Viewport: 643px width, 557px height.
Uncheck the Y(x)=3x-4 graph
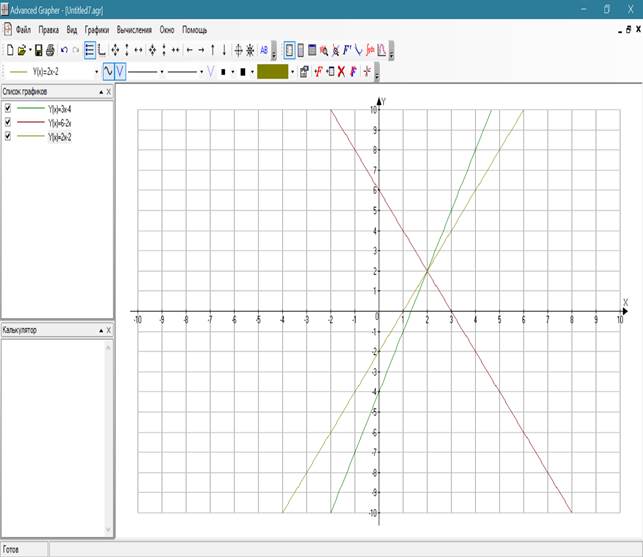[8, 108]
